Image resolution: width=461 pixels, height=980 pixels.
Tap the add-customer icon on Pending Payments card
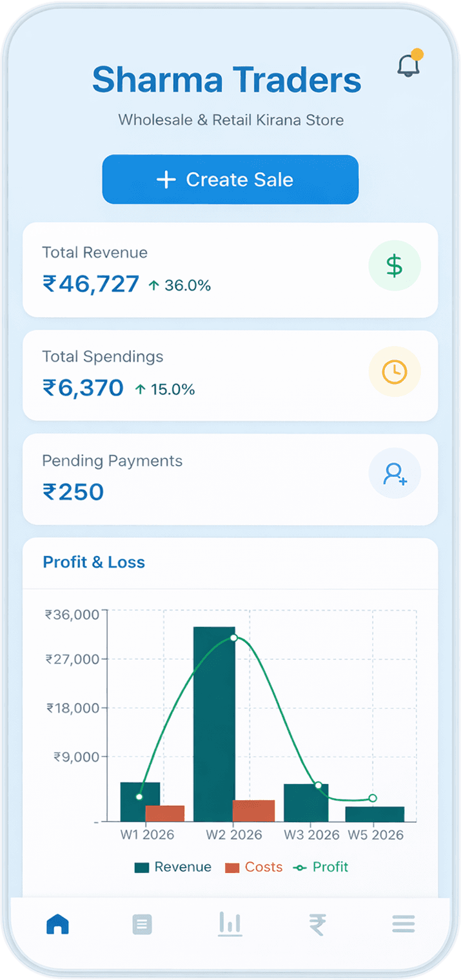coord(395,473)
